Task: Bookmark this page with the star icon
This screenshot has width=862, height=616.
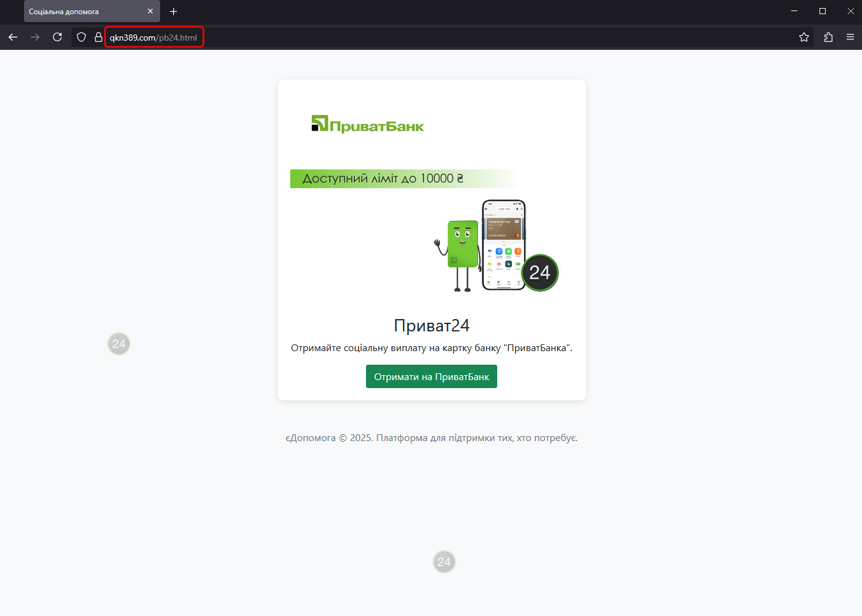Action: coord(804,37)
